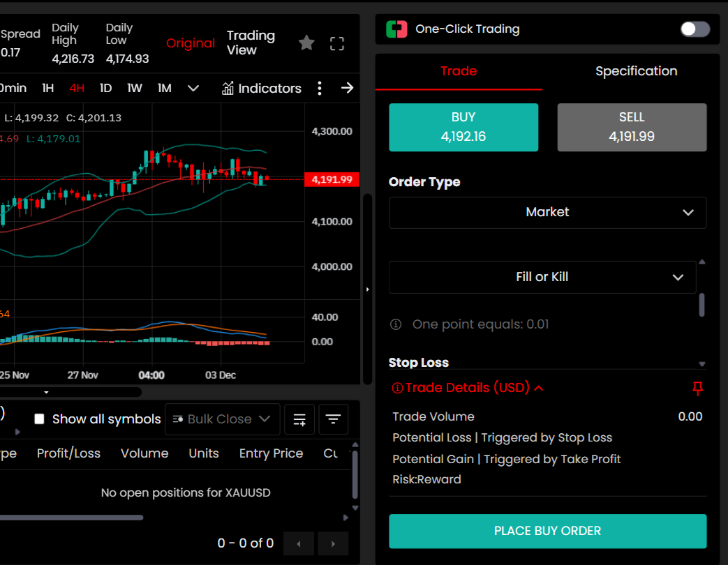Switch to the Specification tab
This screenshot has width=728, height=565.
pos(636,71)
